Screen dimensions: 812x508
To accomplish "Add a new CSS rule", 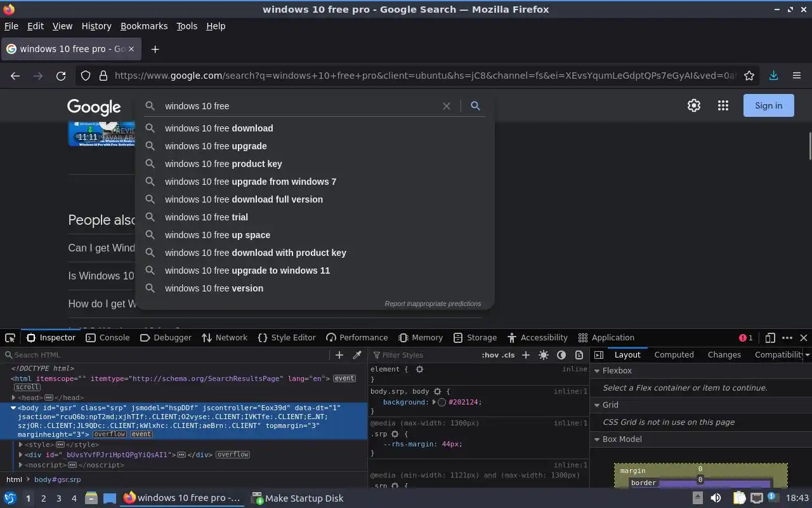I will pyautogui.click(x=526, y=355).
